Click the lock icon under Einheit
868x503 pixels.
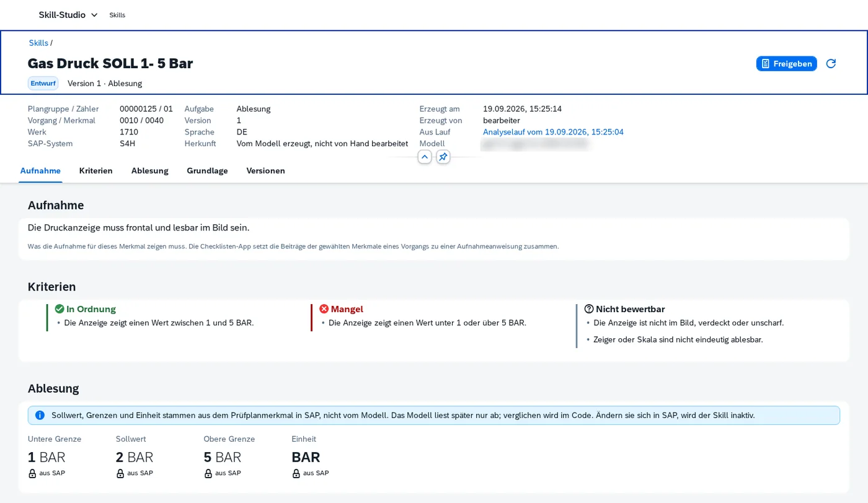296,473
